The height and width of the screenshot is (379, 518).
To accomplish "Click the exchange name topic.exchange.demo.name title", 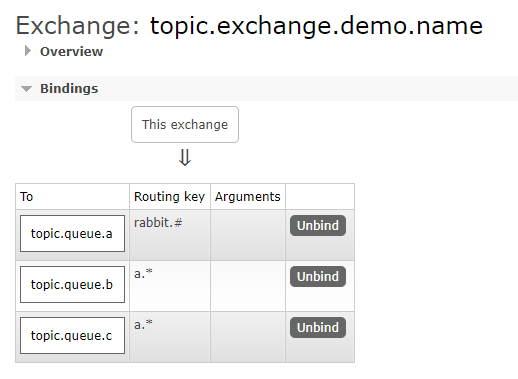I will coord(316,26).
